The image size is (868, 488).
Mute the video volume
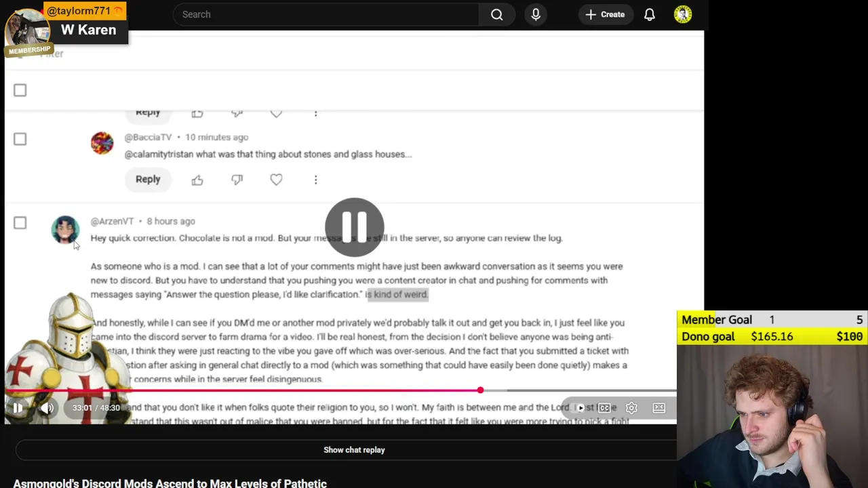[x=47, y=408]
